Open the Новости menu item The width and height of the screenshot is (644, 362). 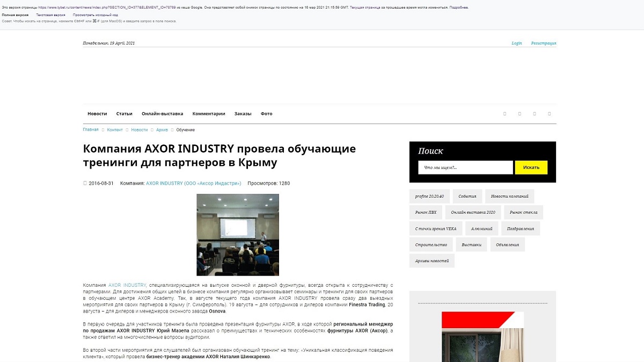tap(96, 113)
